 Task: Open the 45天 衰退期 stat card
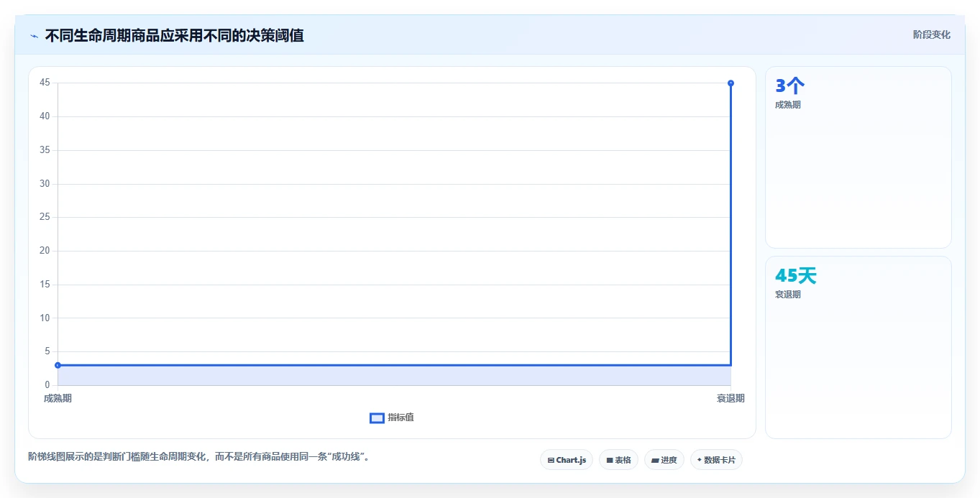pos(858,347)
